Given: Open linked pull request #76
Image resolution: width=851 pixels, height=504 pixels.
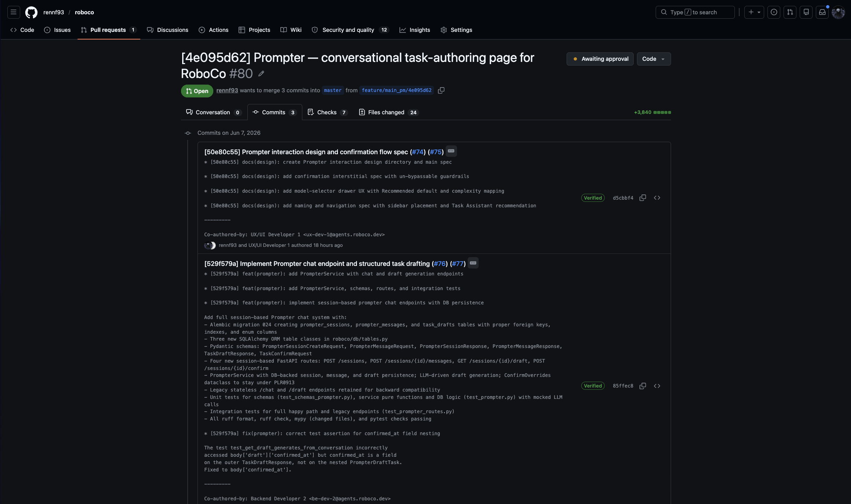Looking at the screenshot, I should [x=440, y=264].
